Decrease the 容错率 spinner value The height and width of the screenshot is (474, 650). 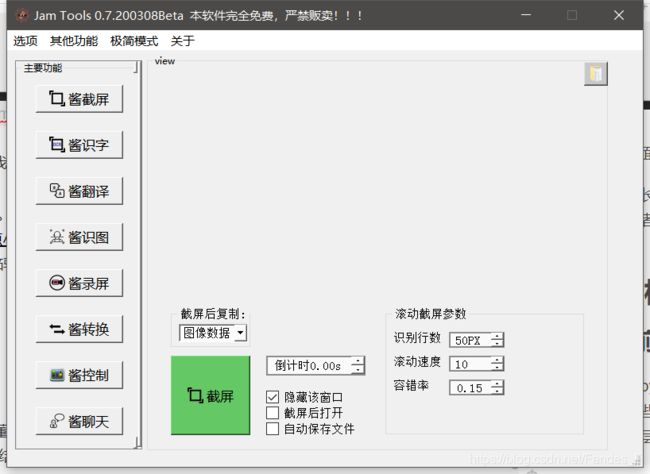click(497, 392)
